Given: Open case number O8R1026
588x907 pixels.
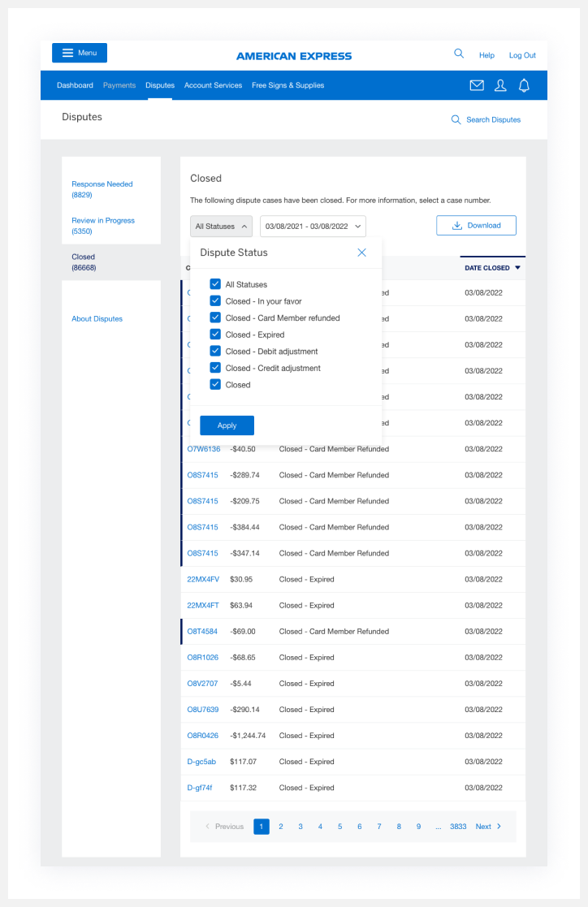Looking at the screenshot, I should pos(202,657).
